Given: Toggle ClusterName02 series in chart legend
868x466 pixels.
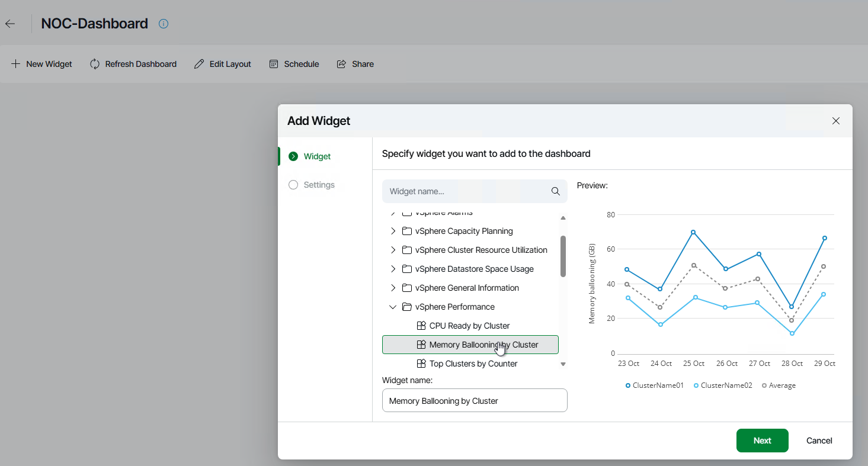Looking at the screenshot, I should click(722, 385).
